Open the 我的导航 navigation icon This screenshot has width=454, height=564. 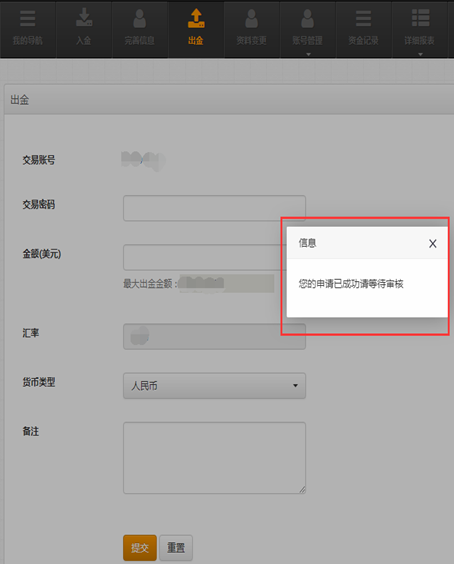28,18
